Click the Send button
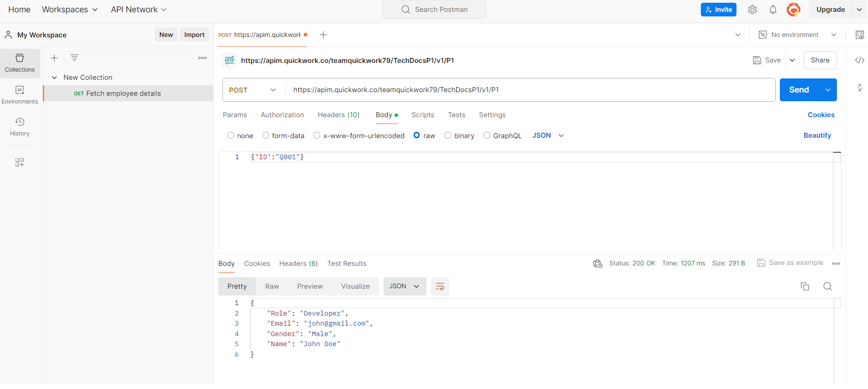 point(800,90)
